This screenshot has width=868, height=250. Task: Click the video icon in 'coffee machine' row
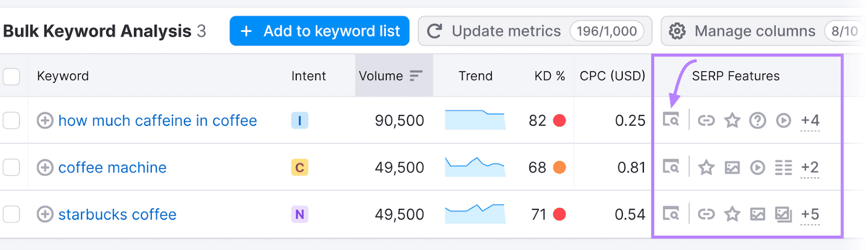(757, 168)
